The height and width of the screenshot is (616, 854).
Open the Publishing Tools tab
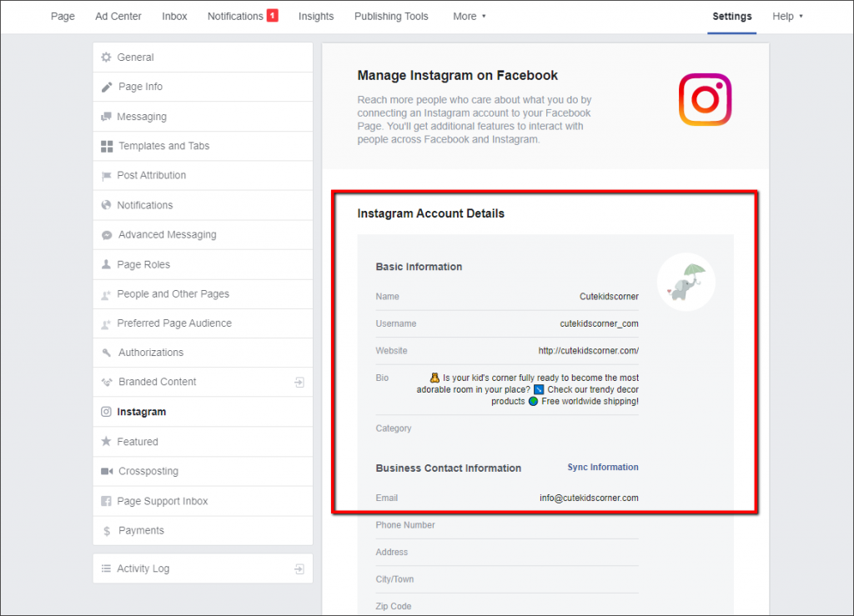(x=391, y=17)
